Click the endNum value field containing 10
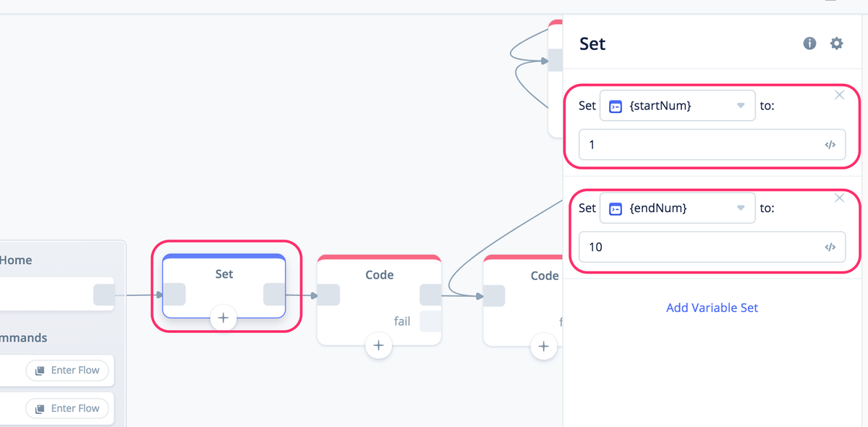The width and height of the screenshot is (868, 427). point(712,247)
